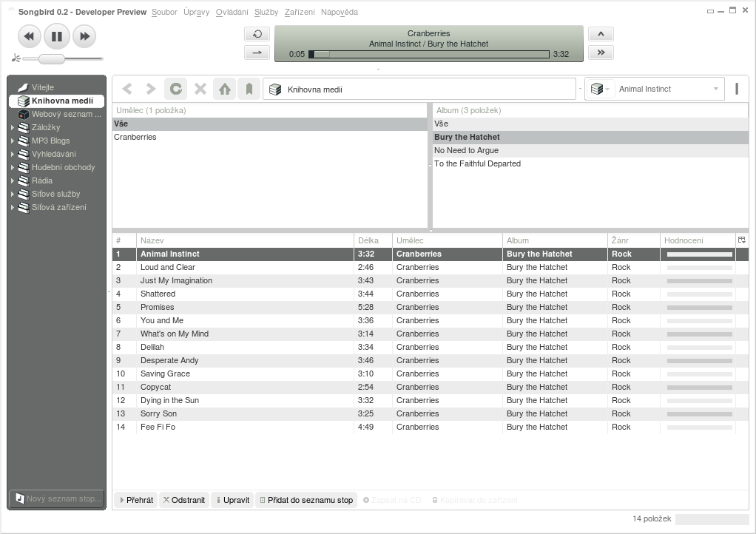Click the mini-player window mode icon

[x=710, y=12]
